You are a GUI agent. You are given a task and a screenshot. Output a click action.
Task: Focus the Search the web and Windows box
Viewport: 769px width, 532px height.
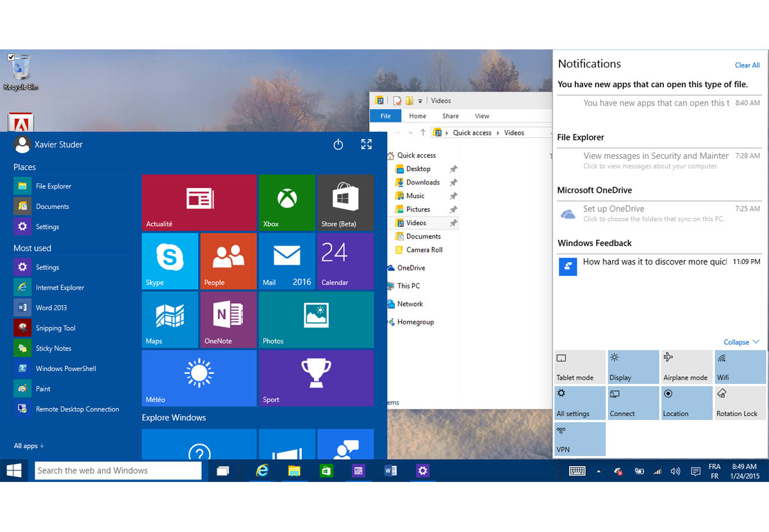coord(118,470)
